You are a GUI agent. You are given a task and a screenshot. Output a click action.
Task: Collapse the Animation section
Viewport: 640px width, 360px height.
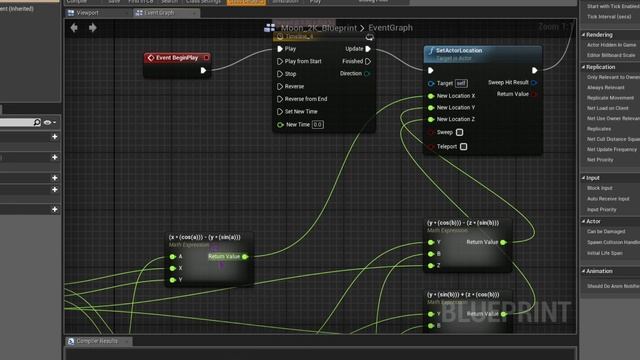pyautogui.click(x=583, y=271)
